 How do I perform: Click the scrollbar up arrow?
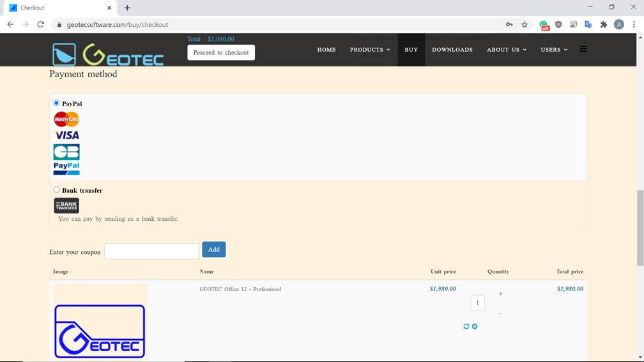(640, 37)
